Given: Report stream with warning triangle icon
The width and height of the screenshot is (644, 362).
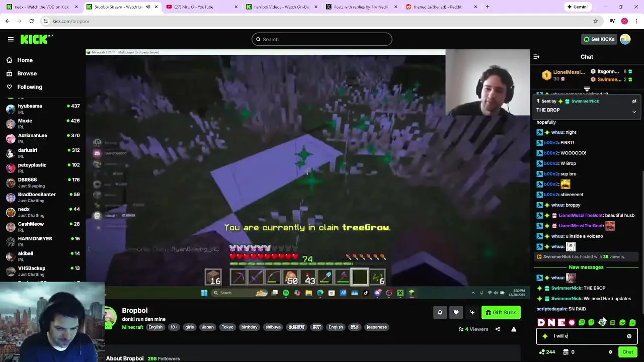Looking at the screenshot, I should point(514,329).
